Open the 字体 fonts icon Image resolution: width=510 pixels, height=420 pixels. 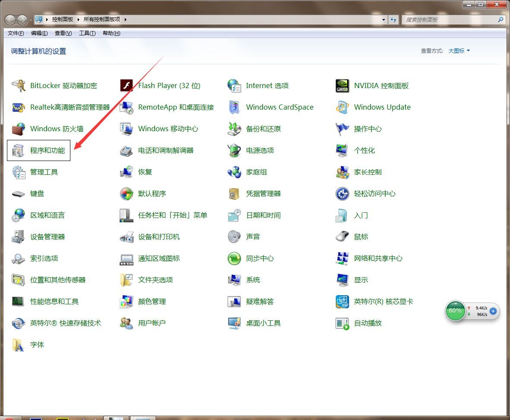(18, 345)
